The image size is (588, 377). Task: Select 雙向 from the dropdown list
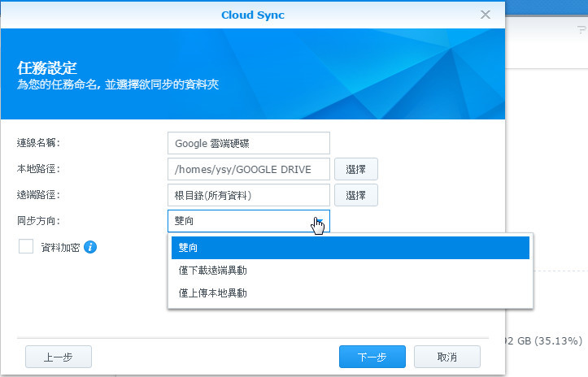[x=350, y=248]
